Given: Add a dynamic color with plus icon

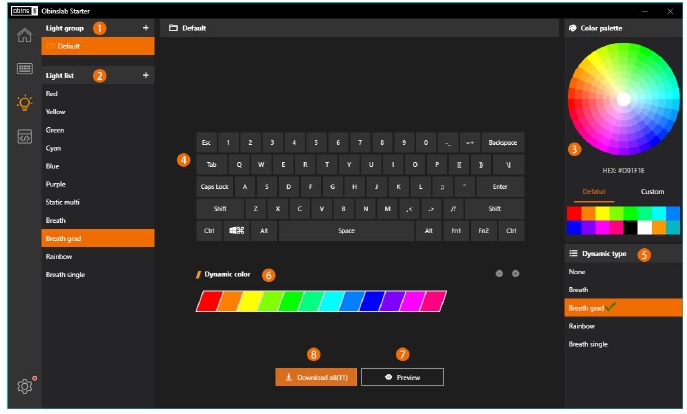Looking at the screenshot, I should tap(516, 273).
